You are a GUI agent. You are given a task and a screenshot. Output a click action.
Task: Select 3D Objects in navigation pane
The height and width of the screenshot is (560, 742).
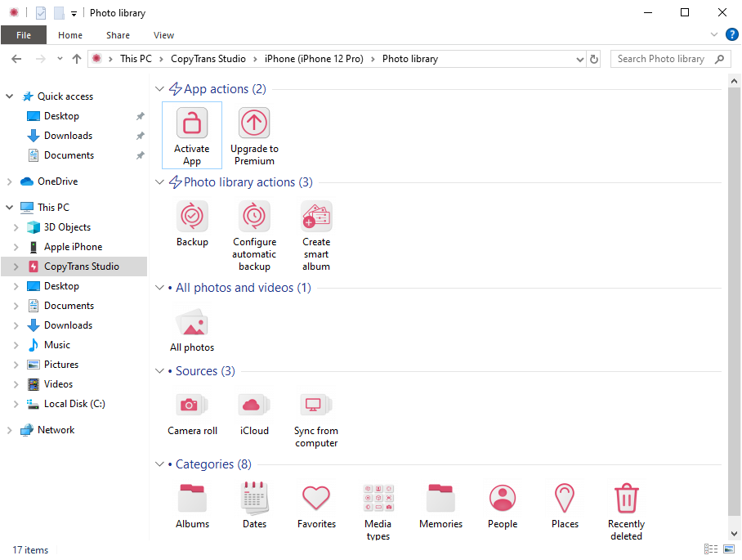(67, 227)
